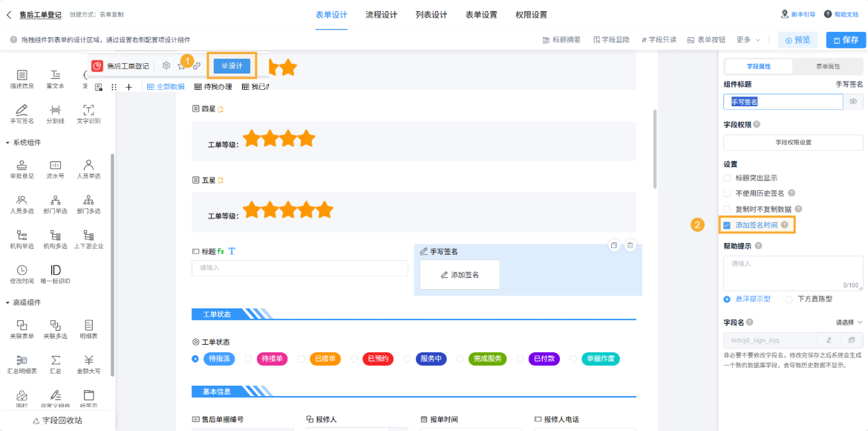Open the 更多 dropdown

tap(748, 40)
